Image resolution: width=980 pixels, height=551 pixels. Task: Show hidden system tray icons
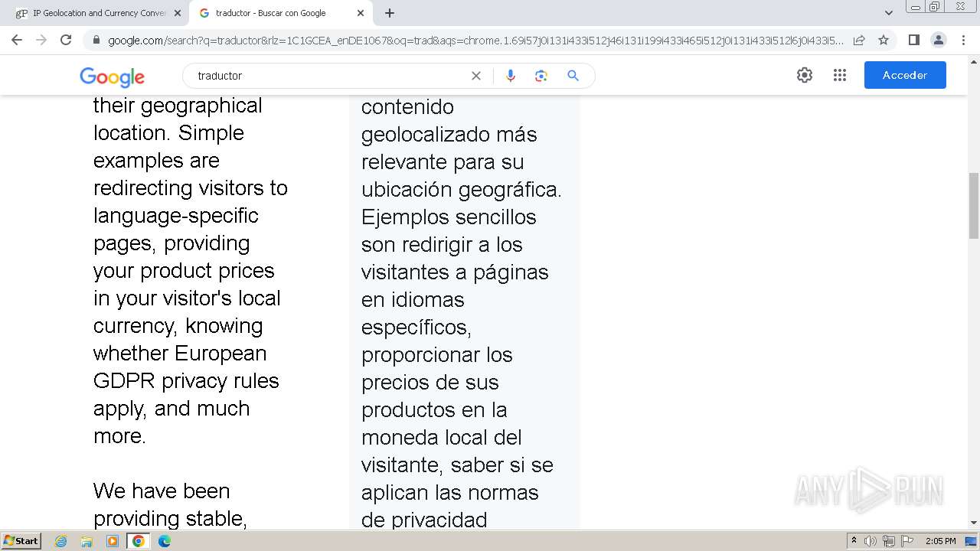854,541
